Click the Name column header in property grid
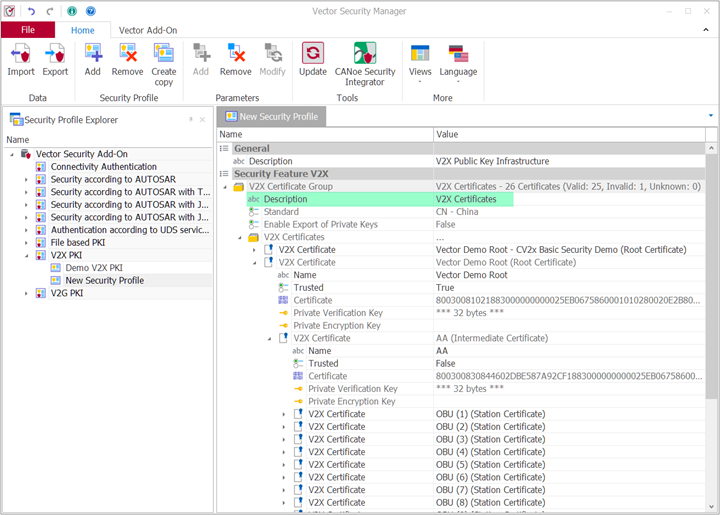 click(x=325, y=134)
